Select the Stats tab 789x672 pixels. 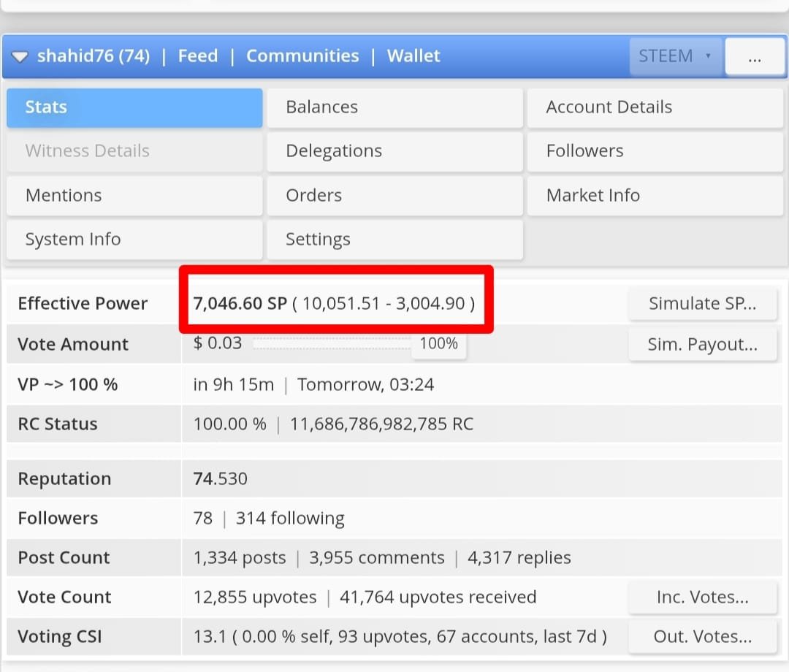pos(135,107)
